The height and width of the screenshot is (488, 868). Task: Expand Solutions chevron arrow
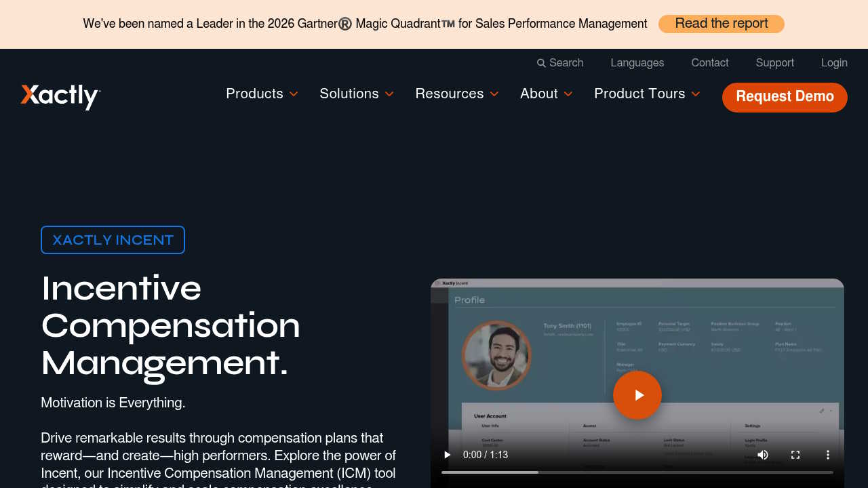point(389,94)
